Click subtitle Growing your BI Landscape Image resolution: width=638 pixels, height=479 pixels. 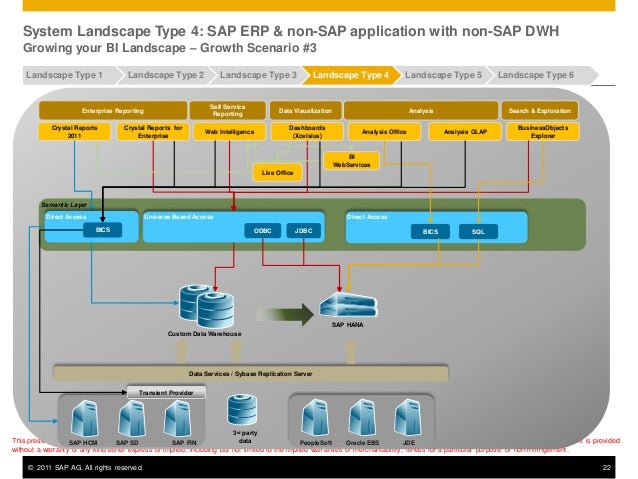(170, 48)
